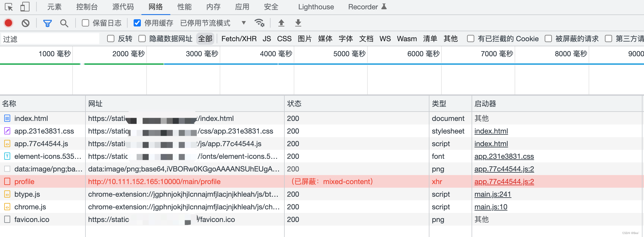644x237 pixels.
Task: Switch to the 安全 tab
Action: (271, 7)
